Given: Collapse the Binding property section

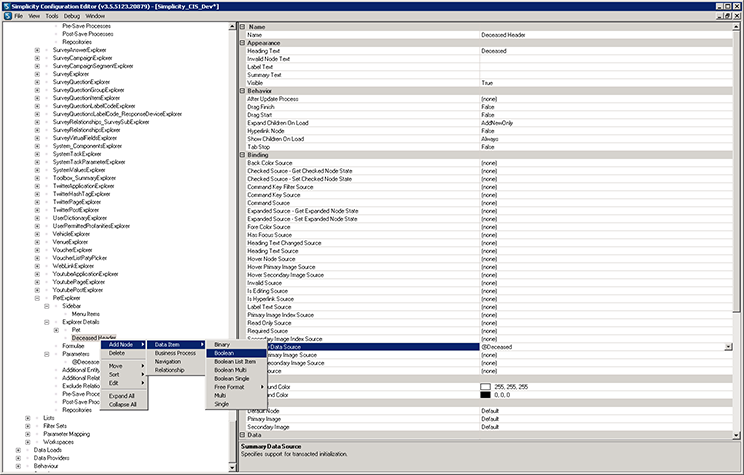Looking at the screenshot, I should [x=242, y=155].
